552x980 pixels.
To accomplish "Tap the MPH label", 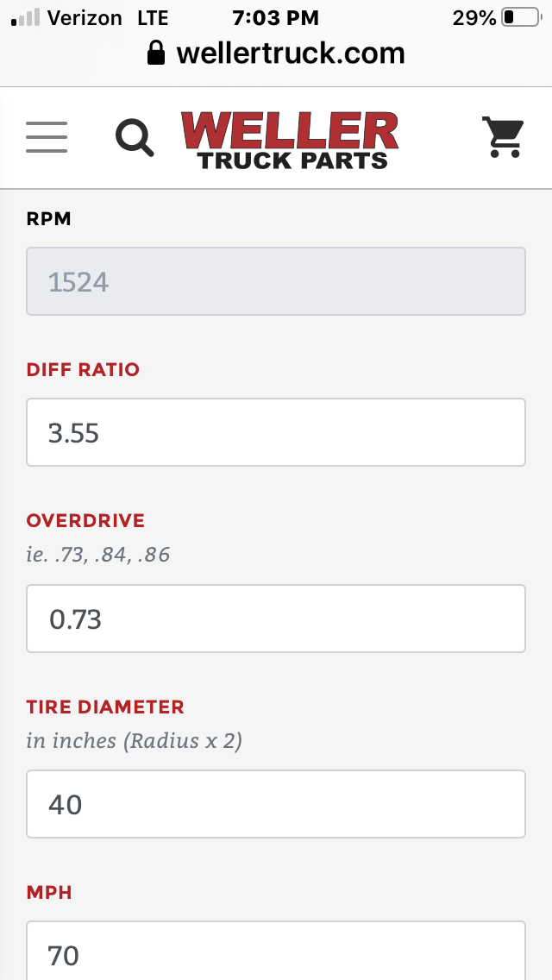I will click(49, 893).
